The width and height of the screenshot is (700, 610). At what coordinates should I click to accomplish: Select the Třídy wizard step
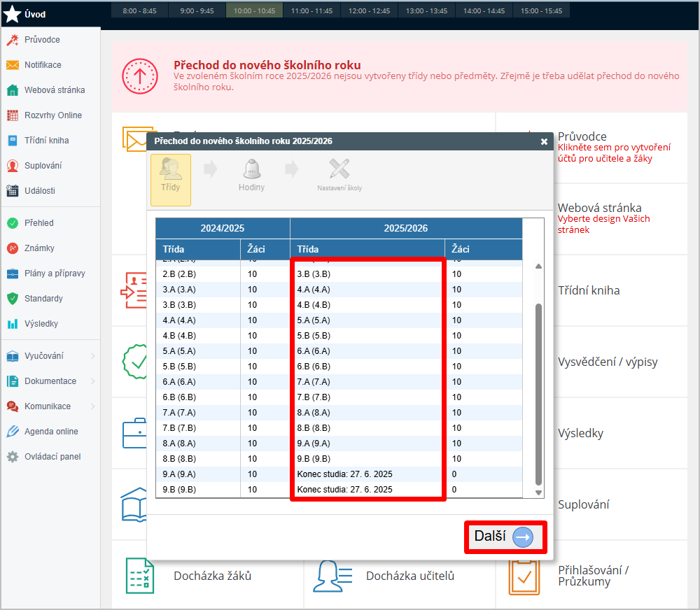click(x=171, y=180)
